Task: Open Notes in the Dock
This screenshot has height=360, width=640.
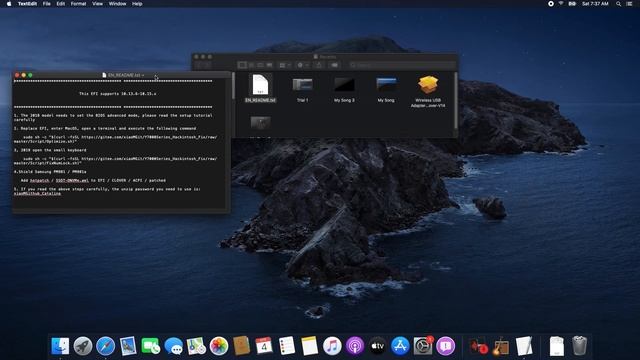Action: pyautogui.click(x=309, y=346)
